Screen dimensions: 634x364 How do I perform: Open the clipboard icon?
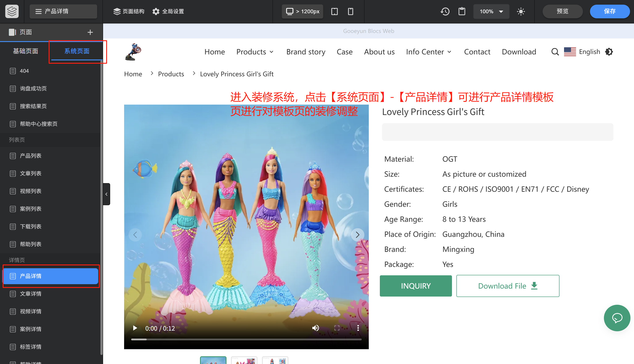[462, 11]
